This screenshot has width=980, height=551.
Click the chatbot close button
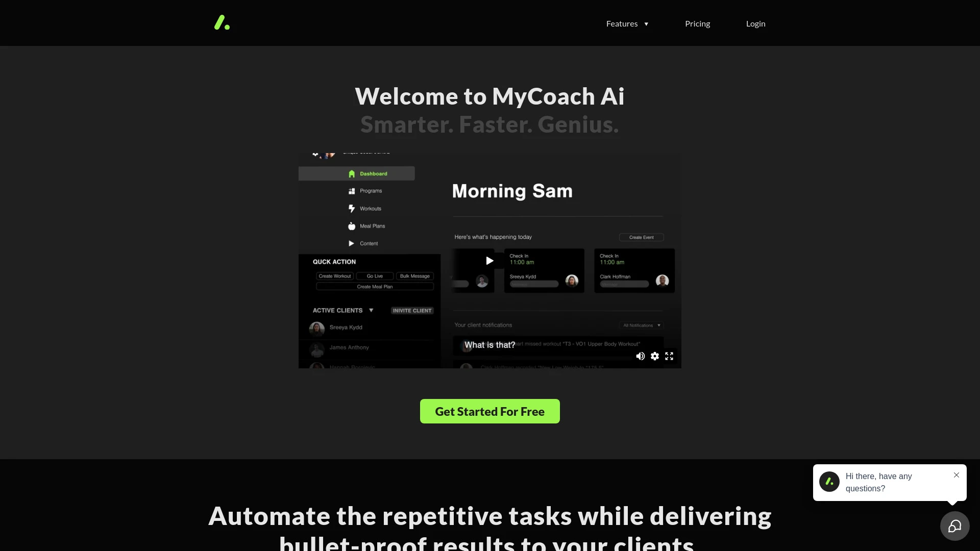(957, 475)
